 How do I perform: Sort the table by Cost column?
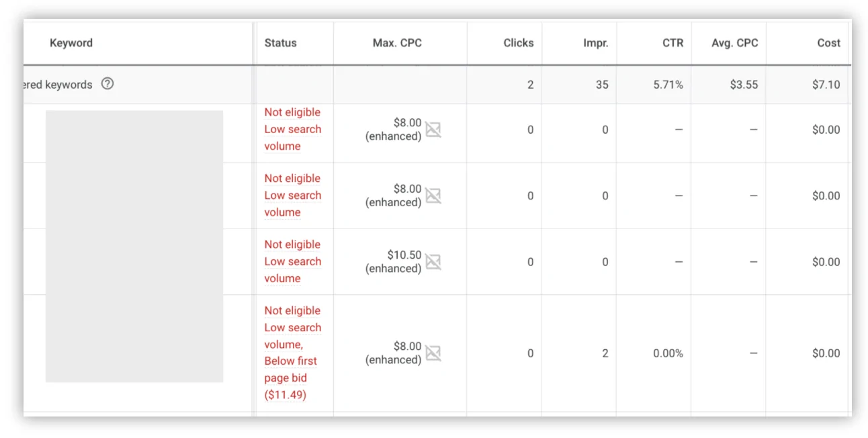(828, 43)
